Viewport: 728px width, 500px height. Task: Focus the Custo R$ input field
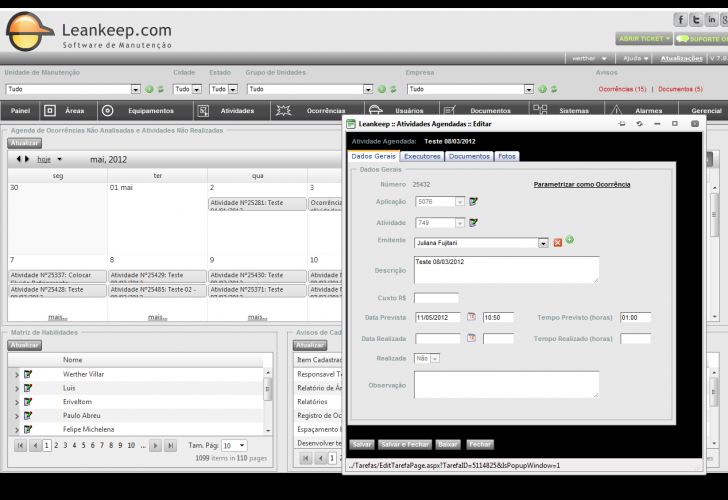436,298
